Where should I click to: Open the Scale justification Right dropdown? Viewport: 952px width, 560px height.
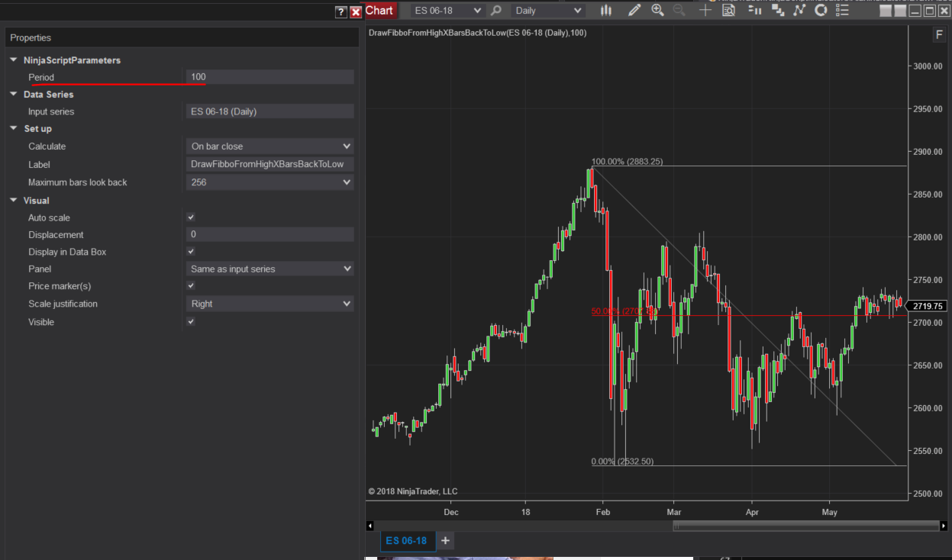pyautogui.click(x=269, y=304)
